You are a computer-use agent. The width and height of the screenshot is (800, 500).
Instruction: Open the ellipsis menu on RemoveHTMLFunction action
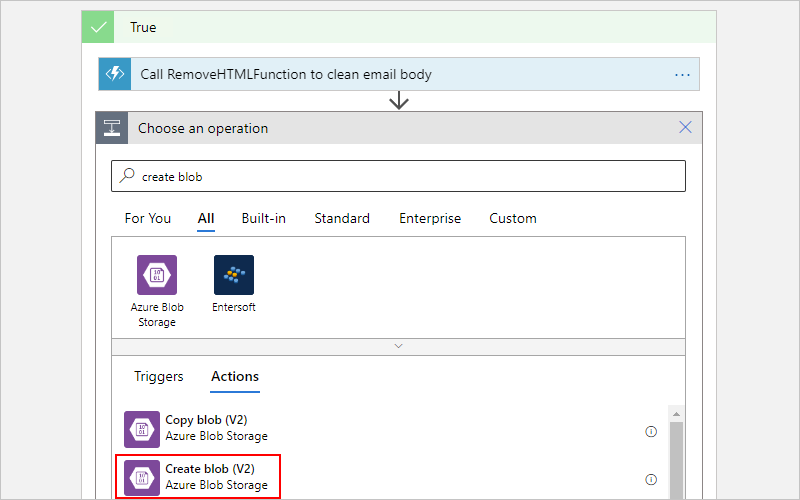(x=682, y=75)
